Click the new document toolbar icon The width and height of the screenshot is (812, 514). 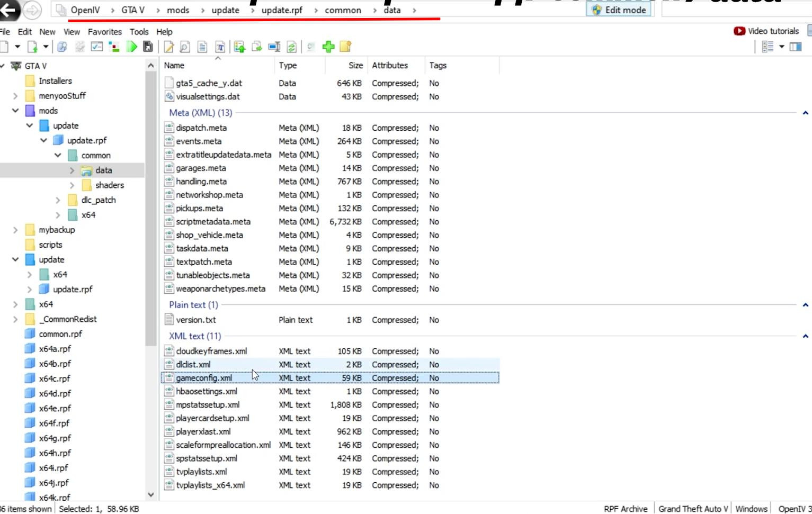click(4, 47)
